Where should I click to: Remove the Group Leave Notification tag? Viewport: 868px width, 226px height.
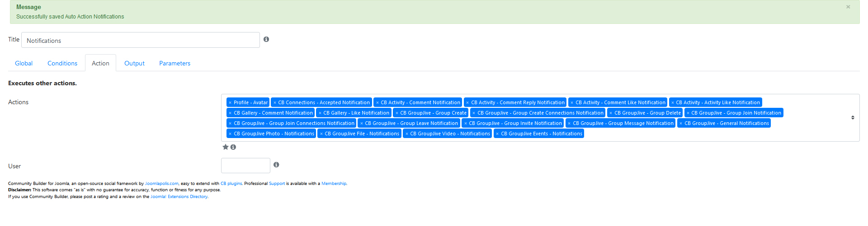[361, 124]
